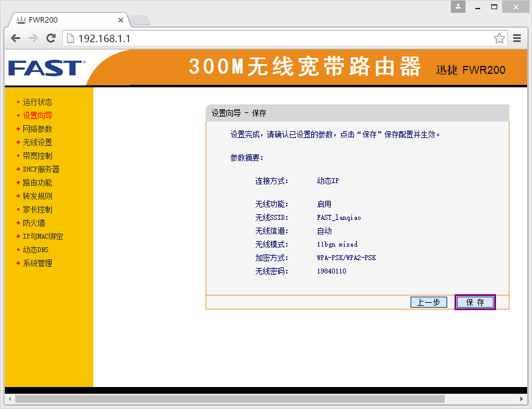Close the FWR200 tab

click(120, 20)
